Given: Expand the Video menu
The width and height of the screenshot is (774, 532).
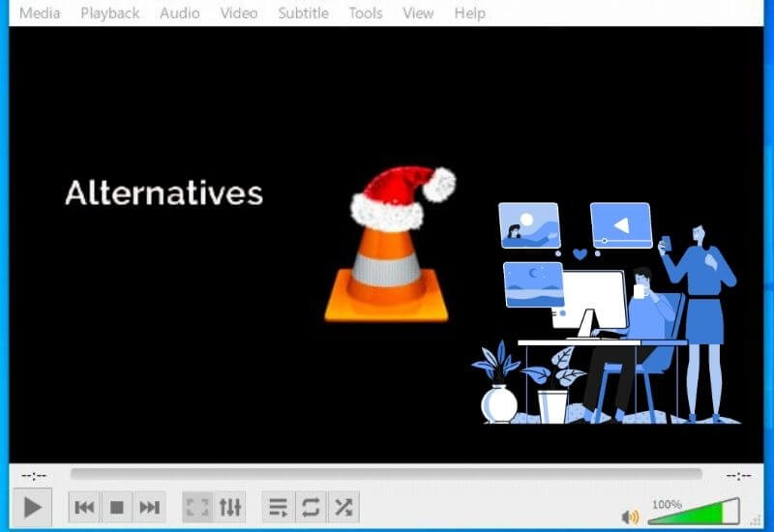Looking at the screenshot, I should tap(238, 13).
